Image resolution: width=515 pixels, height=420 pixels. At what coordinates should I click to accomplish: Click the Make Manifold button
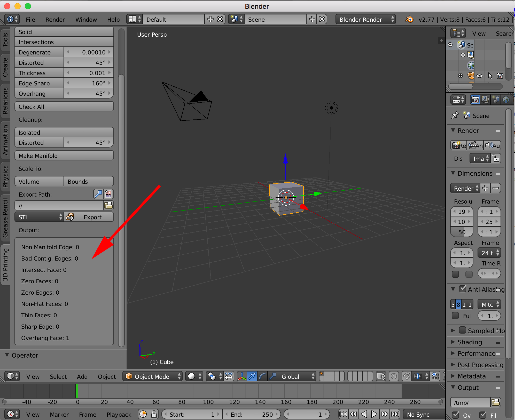[64, 155]
